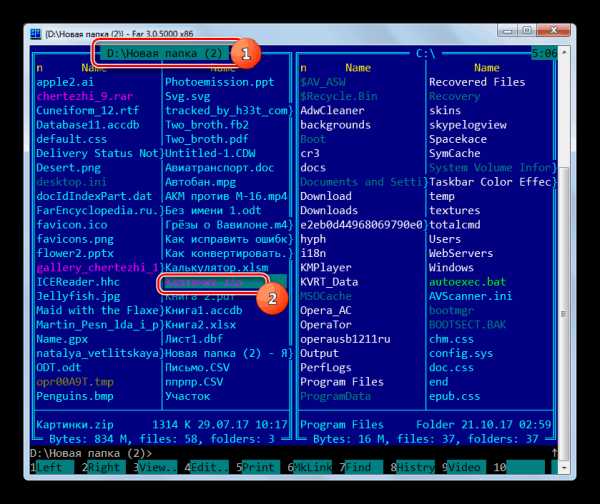Select file default.css
The height and width of the screenshot is (504, 600).
(72, 139)
